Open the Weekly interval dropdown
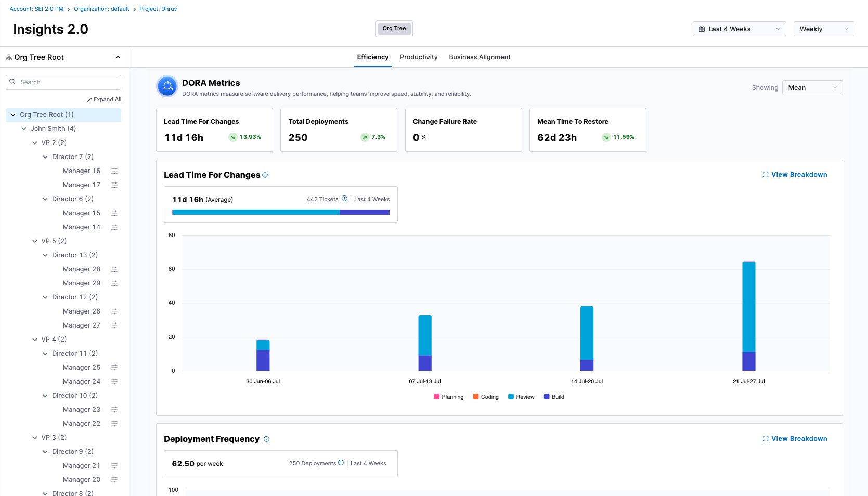Viewport: 868px width, 496px height. coord(823,29)
